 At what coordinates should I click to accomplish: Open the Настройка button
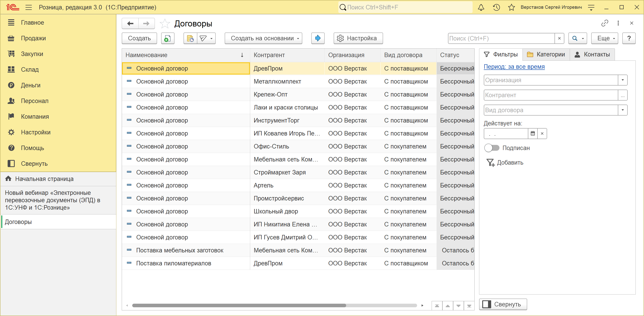(358, 38)
